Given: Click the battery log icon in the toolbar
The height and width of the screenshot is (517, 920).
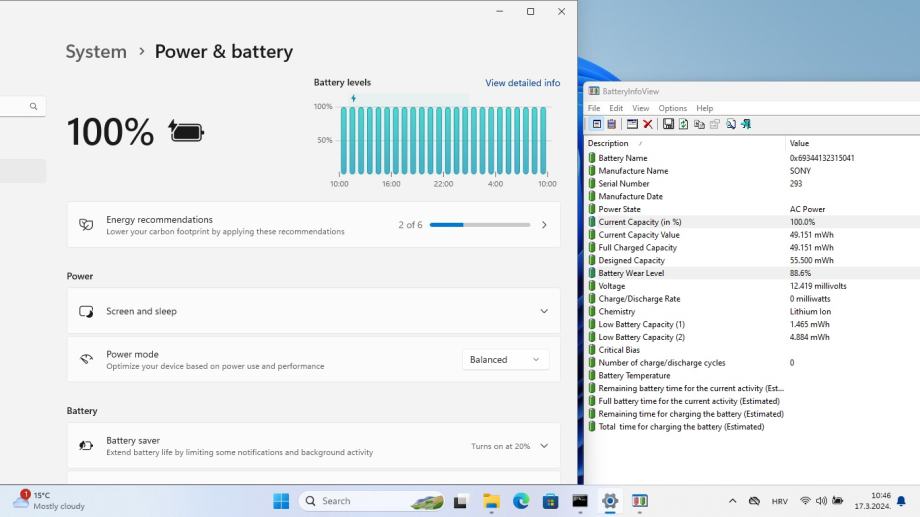Looking at the screenshot, I should tap(611, 124).
